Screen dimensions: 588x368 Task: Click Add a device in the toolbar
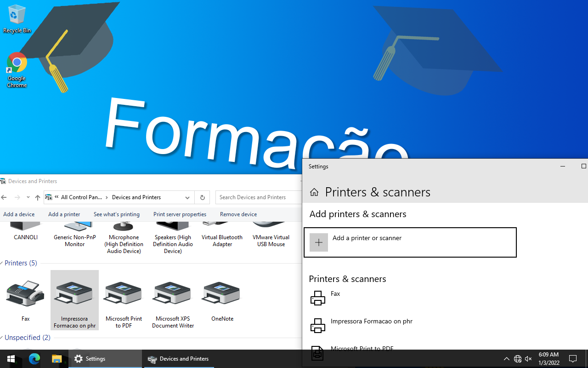coord(19,214)
